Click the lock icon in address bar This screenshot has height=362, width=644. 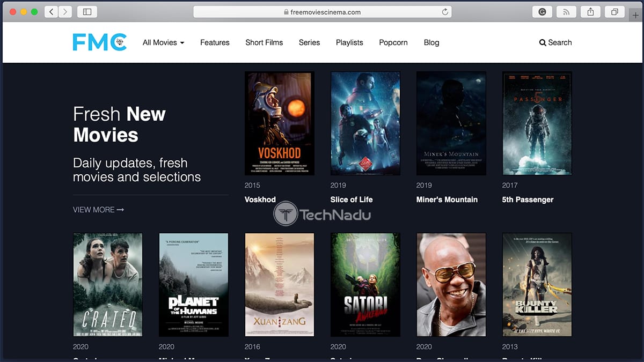[286, 12]
